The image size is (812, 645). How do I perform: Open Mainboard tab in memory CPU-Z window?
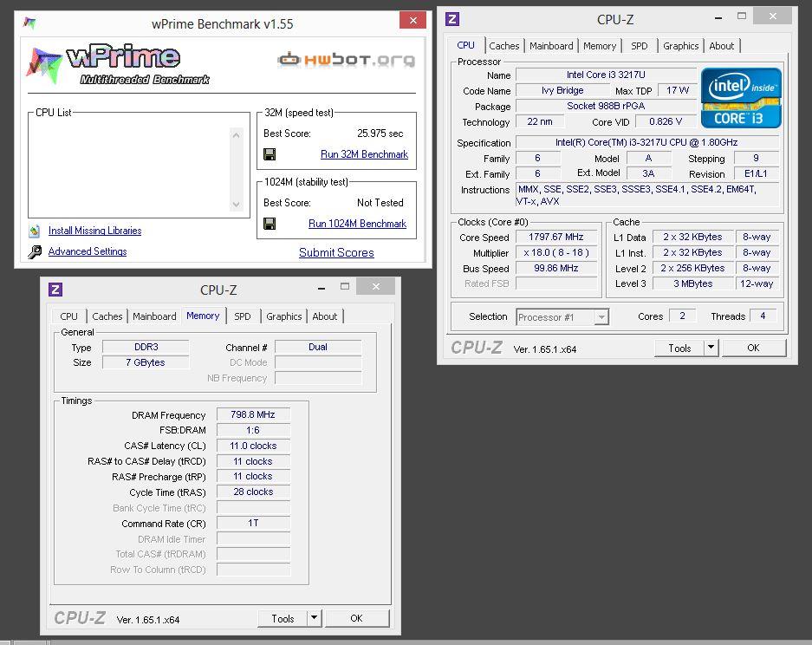(154, 316)
